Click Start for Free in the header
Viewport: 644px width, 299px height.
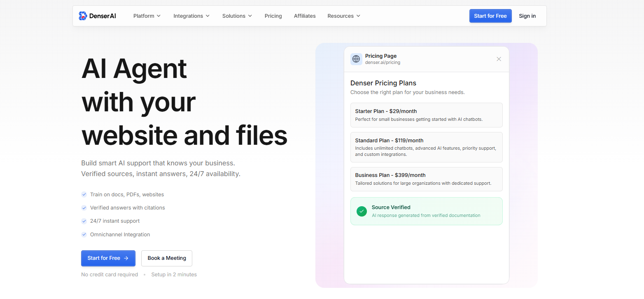tap(490, 16)
